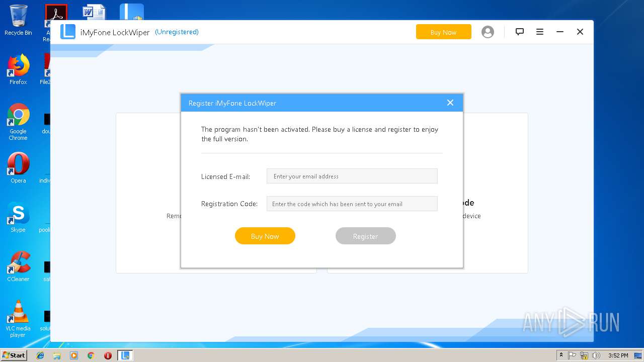Click the Licensed E-mail input field
This screenshot has width=644, height=362.
pyautogui.click(x=352, y=176)
